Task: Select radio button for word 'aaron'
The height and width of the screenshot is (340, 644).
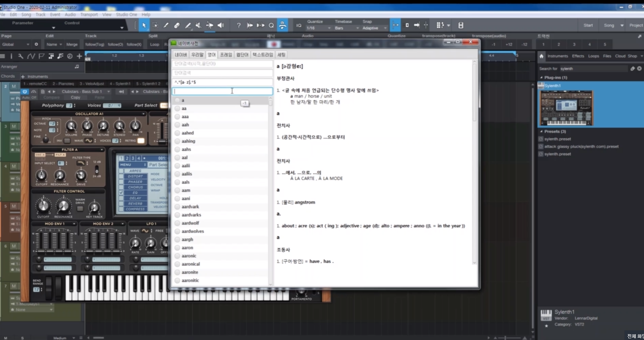Action: pos(177,247)
